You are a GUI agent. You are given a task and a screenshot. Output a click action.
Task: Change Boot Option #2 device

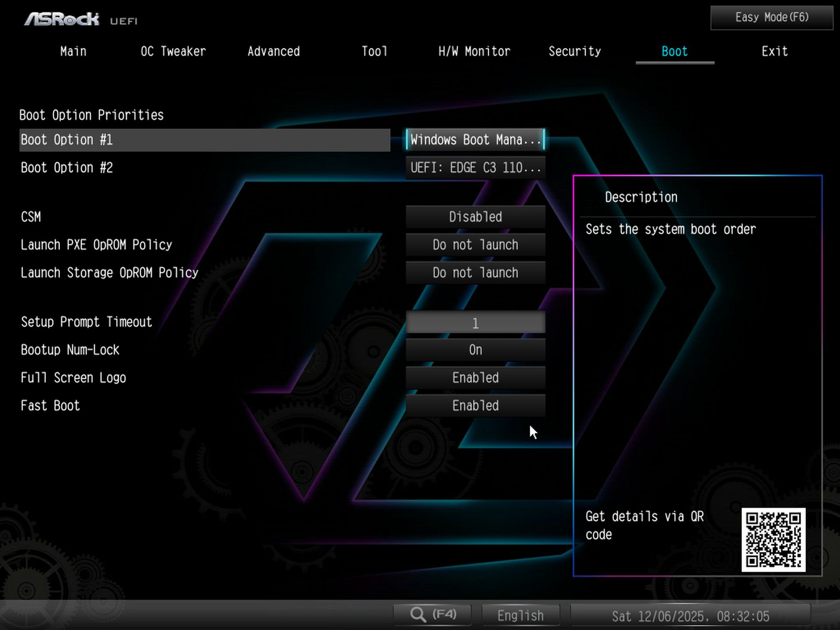(x=475, y=168)
